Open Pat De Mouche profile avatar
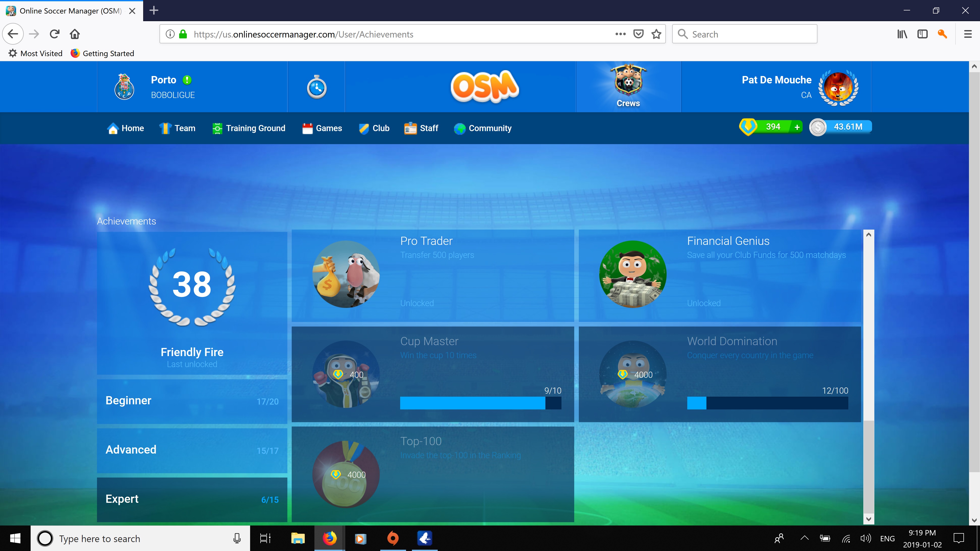980x551 pixels. point(838,87)
